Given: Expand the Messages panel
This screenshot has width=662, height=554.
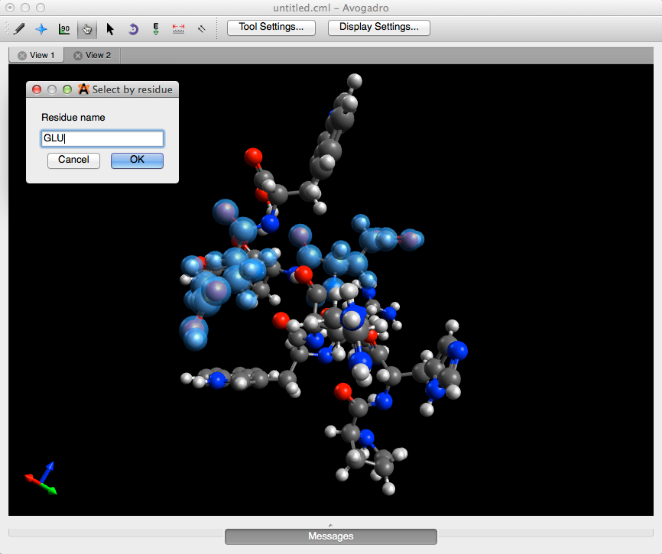Looking at the screenshot, I should click(330, 536).
